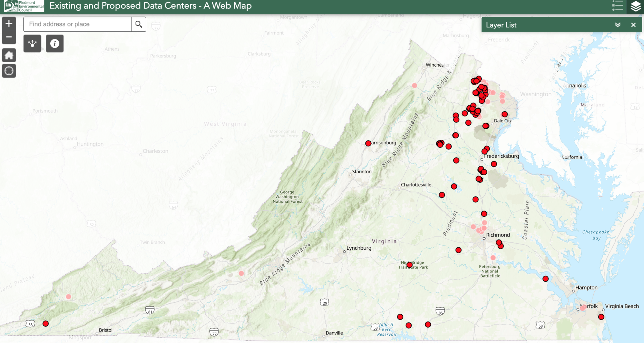Click the Piedmont Environmental Council logo
644x343 pixels.
22,6
